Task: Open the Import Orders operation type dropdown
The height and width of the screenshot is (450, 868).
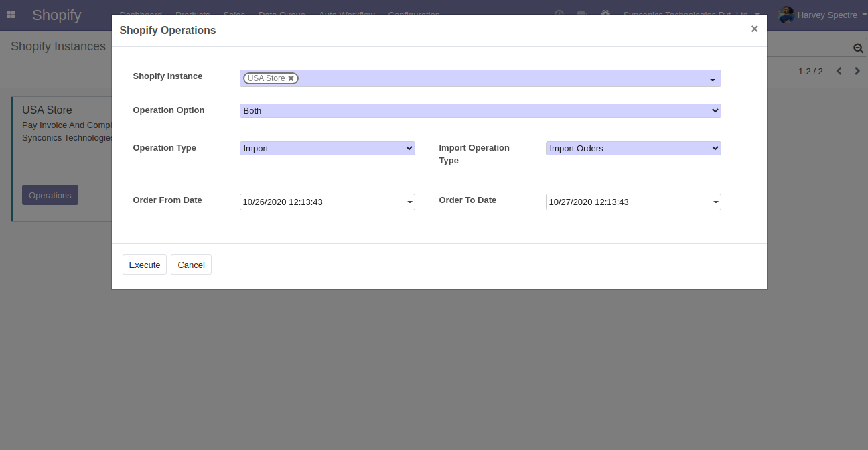Action: point(632,149)
